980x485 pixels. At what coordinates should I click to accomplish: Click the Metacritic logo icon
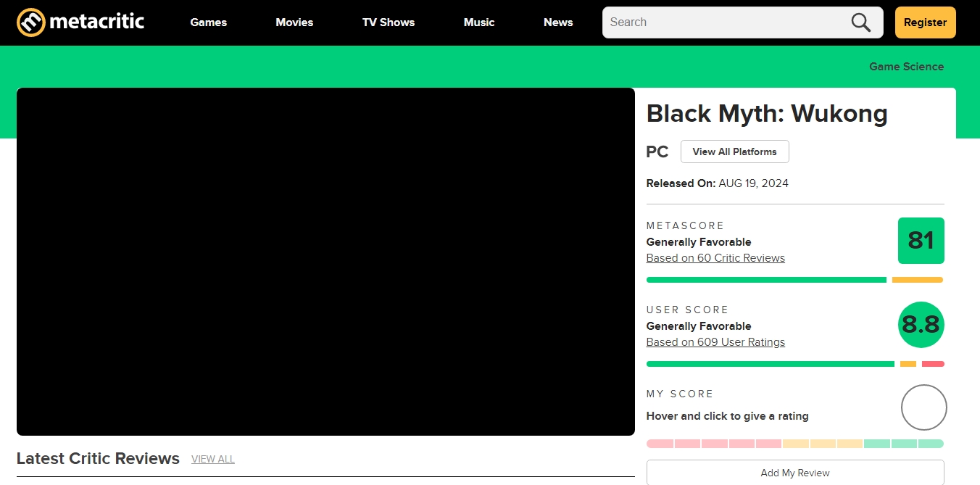tap(31, 22)
